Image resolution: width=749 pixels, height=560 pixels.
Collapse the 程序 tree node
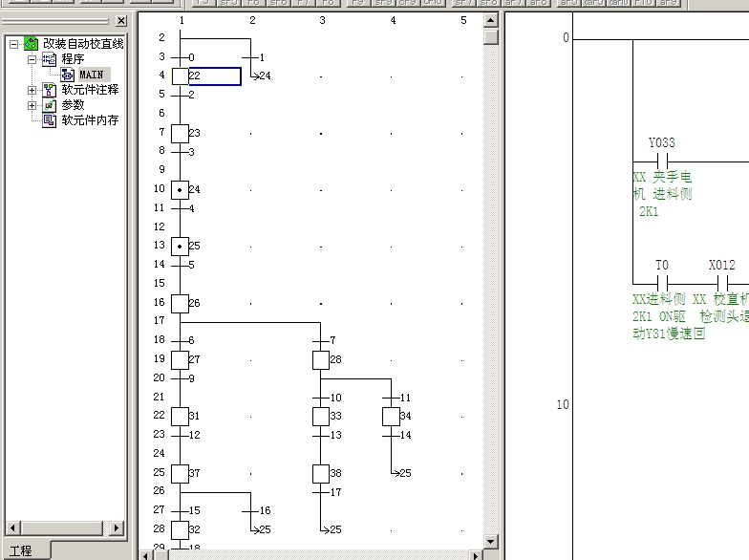[x=32, y=59]
